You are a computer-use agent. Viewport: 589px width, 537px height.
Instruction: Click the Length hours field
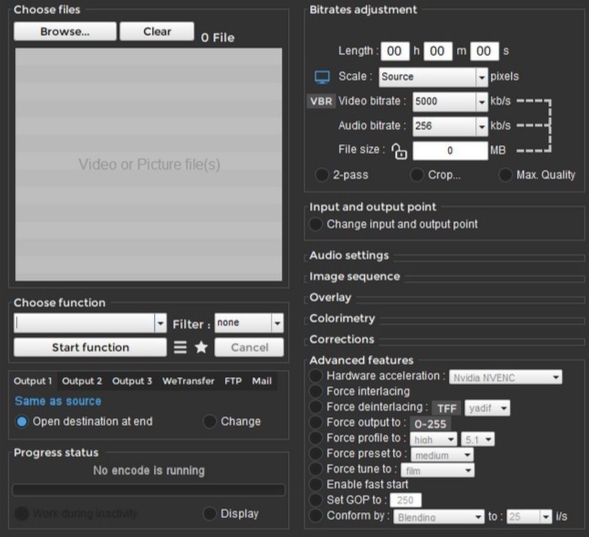[395, 51]
